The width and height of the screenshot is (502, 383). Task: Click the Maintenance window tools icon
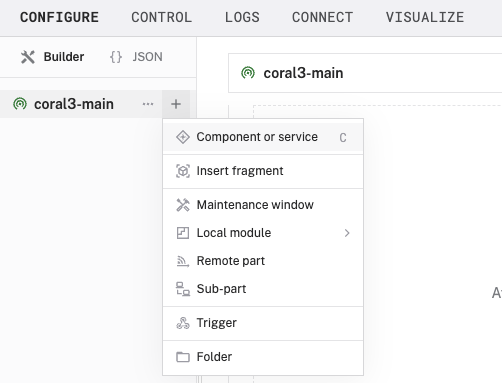(x=183, y=205)
